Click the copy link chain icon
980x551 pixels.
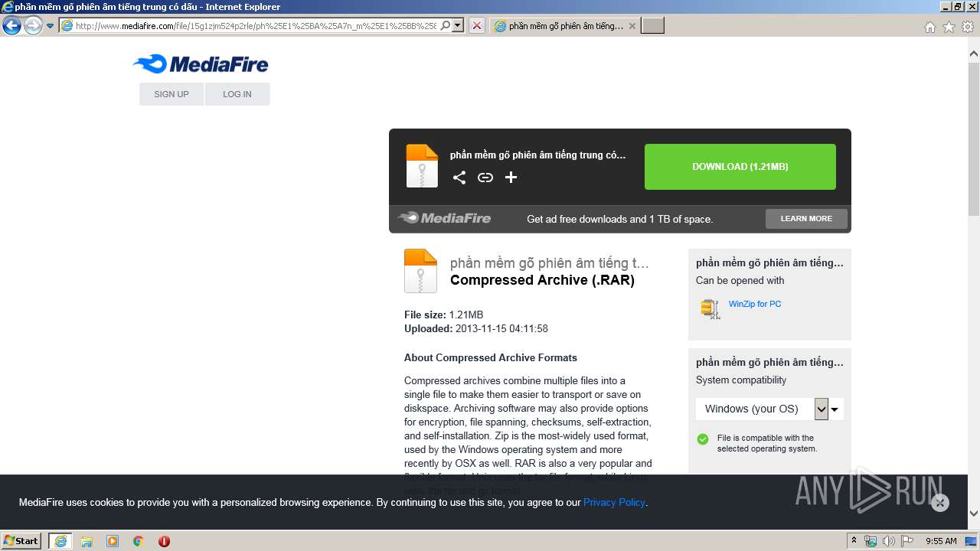click(x=485, y=178)
